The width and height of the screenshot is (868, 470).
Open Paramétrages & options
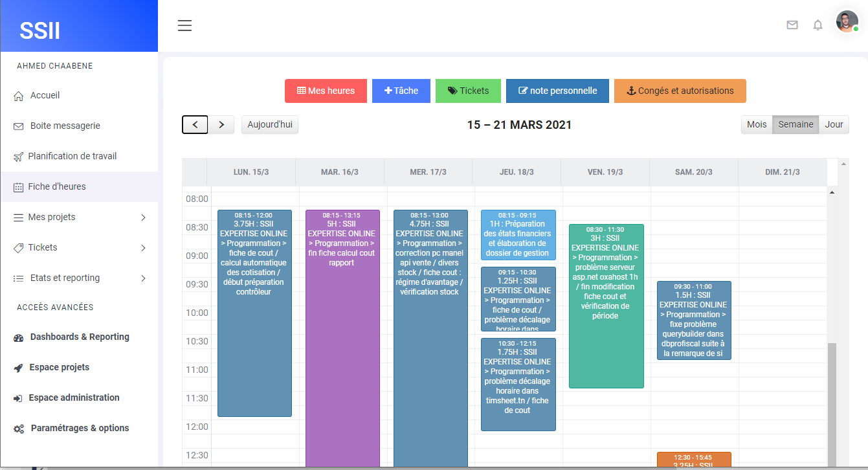pos(79,427)
